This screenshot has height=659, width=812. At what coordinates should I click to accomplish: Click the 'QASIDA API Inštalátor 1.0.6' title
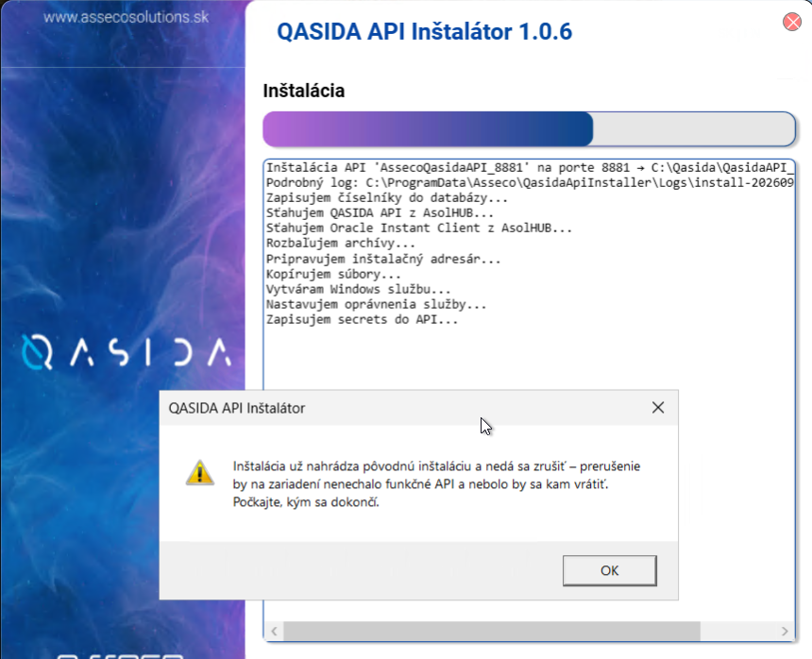[425, 31]
